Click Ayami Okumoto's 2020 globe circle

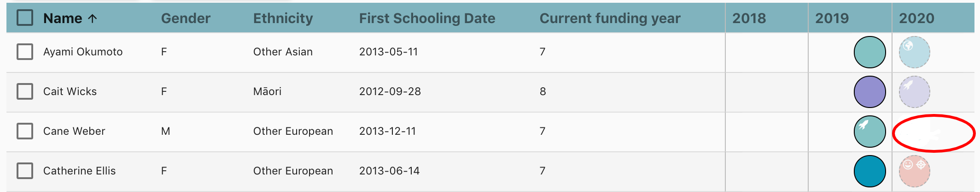click(x=914, y=52)
